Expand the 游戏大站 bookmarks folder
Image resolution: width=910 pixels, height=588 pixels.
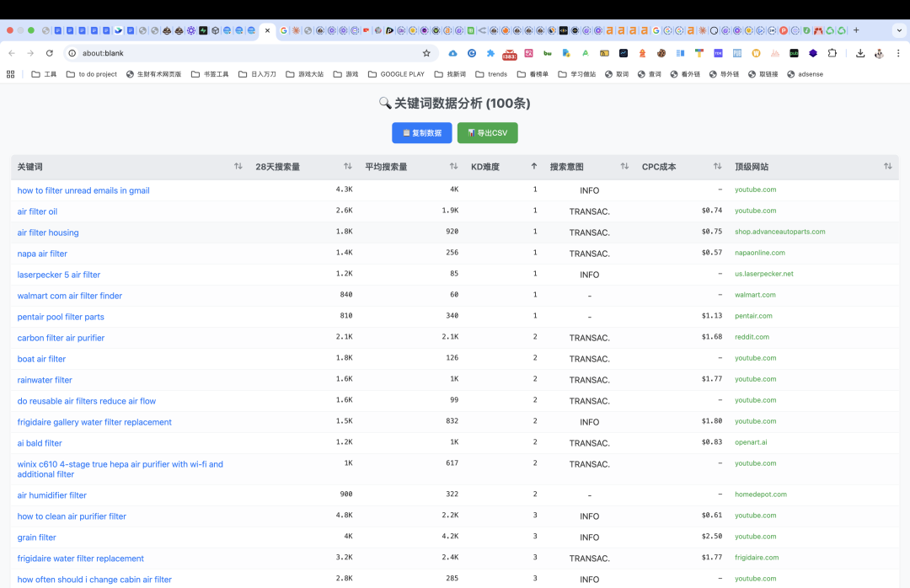(305, 74)
